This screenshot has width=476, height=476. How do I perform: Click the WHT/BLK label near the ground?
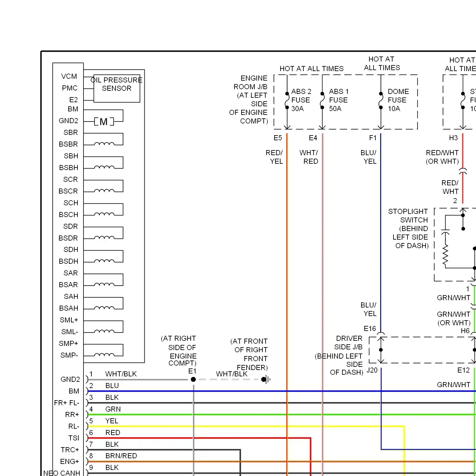coord(232,374)
